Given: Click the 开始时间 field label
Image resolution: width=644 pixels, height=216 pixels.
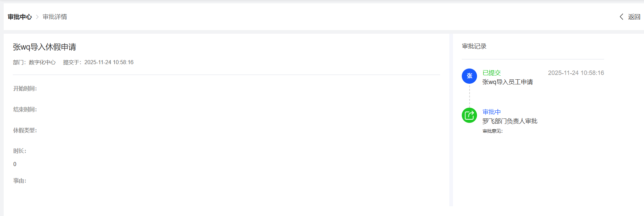Looking at the screenshot, I should pyautogui.click(x=25, y=89).
